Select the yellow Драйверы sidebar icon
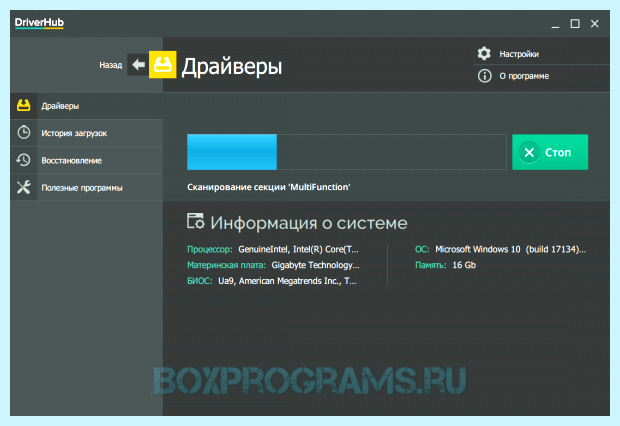Screen dimensions: 620x426 pos(23,106)
